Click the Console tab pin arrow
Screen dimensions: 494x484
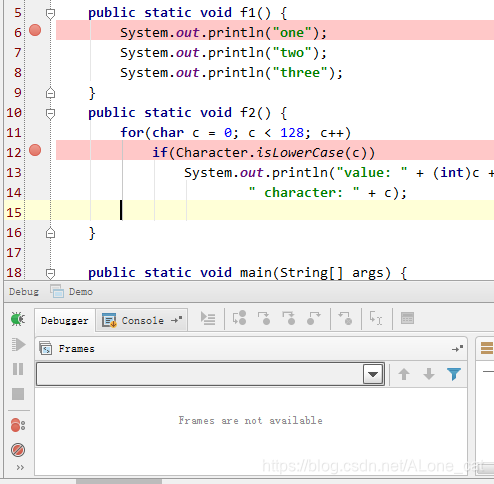pyautogui.click(x=177, y=320)
